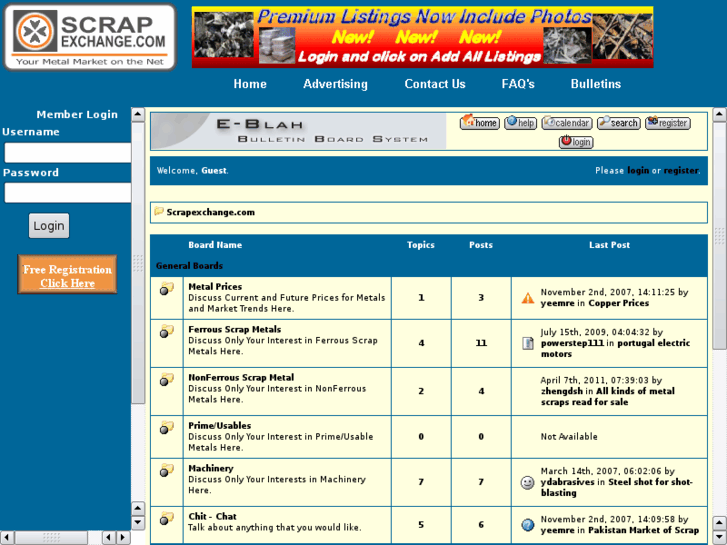727x545 pixels.
Task: Click the board folder icon for Chit - Chat
Action: pos(166,518)
